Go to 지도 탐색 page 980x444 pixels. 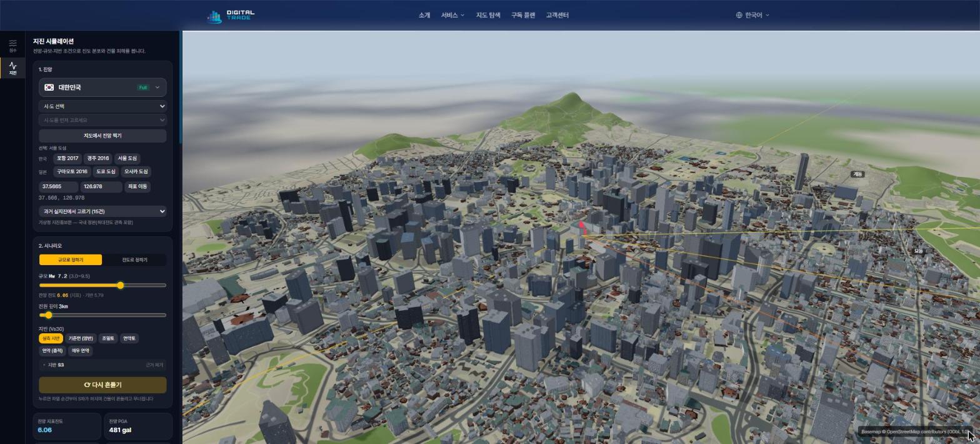click(488, 15)
